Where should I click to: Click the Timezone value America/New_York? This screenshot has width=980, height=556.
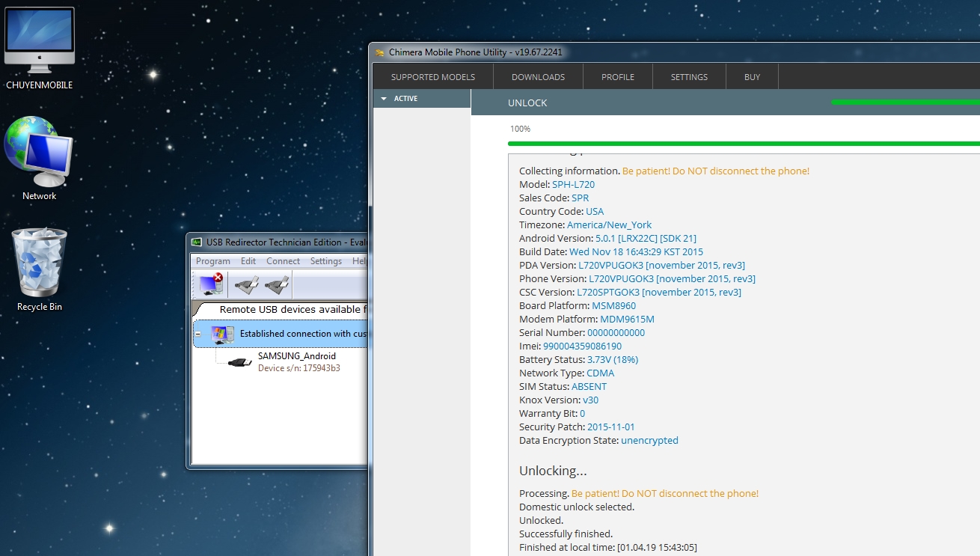609,224
